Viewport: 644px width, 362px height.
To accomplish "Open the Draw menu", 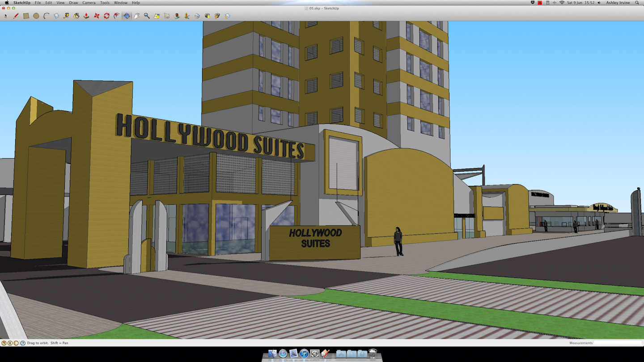I will (73, 3).
